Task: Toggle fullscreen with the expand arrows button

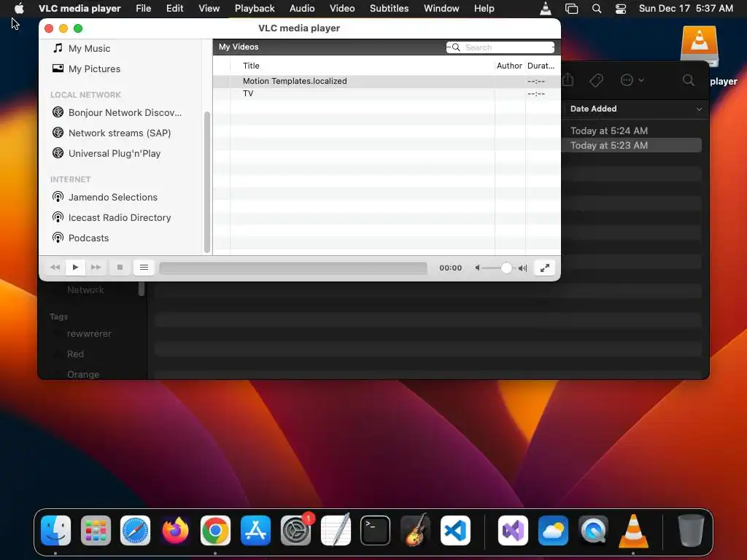Action: [544, 268]
